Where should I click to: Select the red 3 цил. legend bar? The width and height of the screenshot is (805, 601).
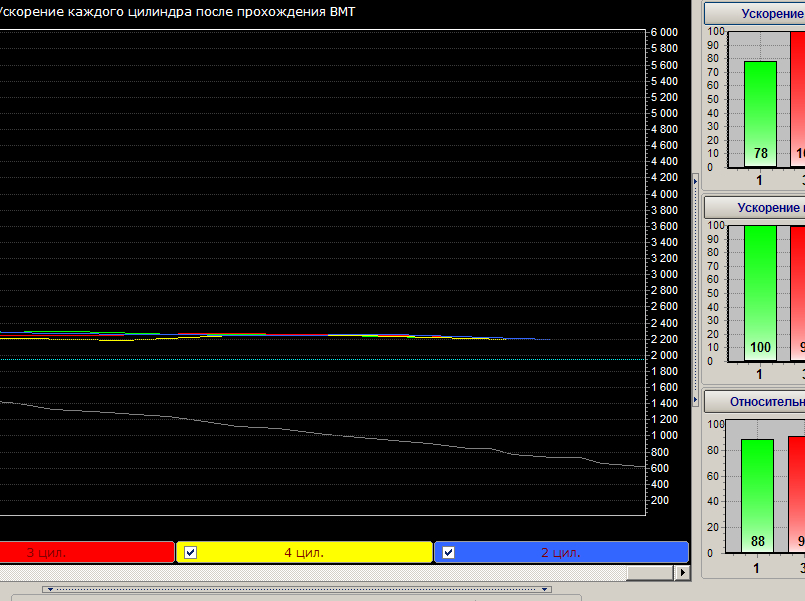(x=86, y=553)
